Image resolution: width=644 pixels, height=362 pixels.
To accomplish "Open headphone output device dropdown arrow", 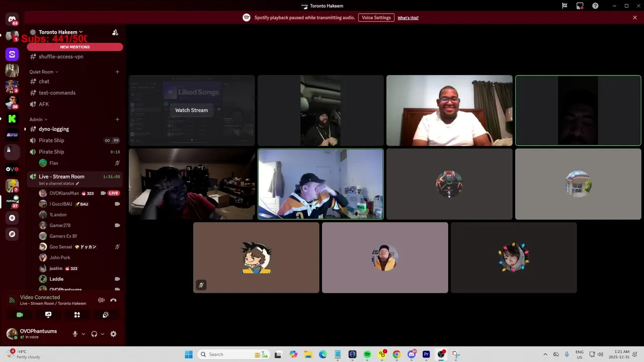I will 103,334.
